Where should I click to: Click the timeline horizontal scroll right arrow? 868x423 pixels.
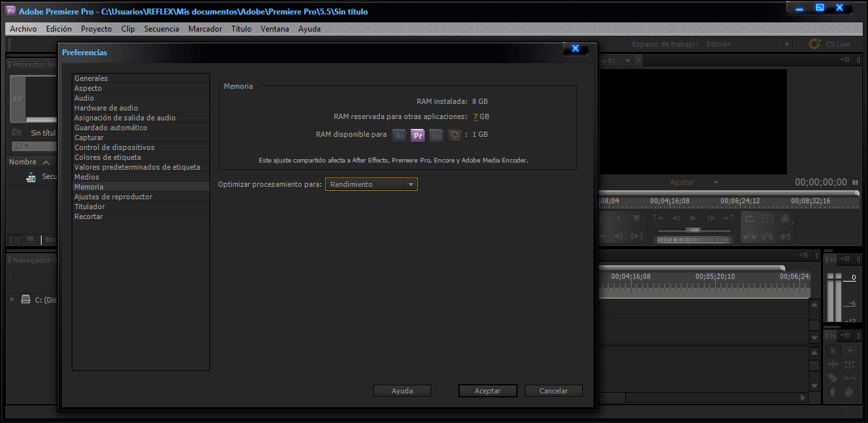[x=803, y=397]
